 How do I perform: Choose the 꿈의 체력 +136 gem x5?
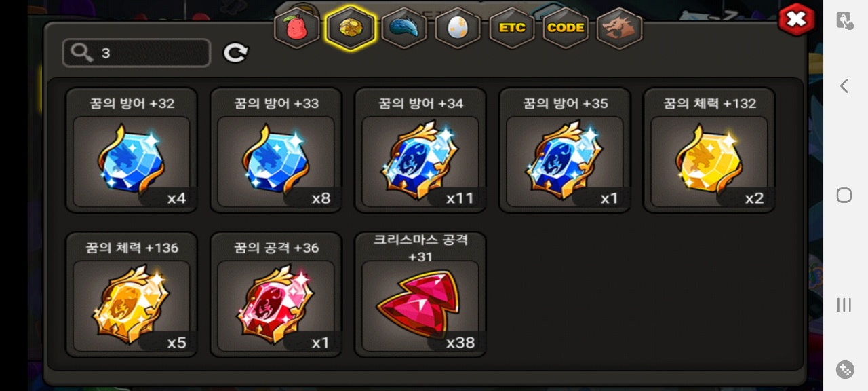point(132,295)
